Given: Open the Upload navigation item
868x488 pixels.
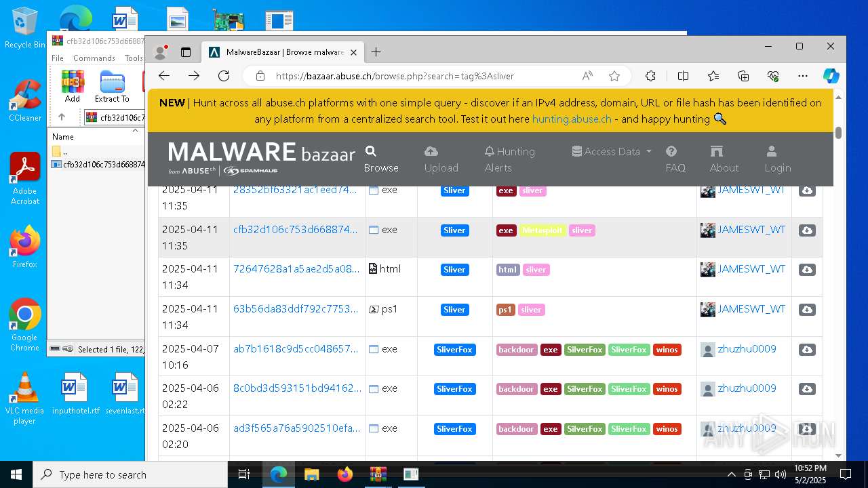Looking at the screenshot, I should click(441, 159).
